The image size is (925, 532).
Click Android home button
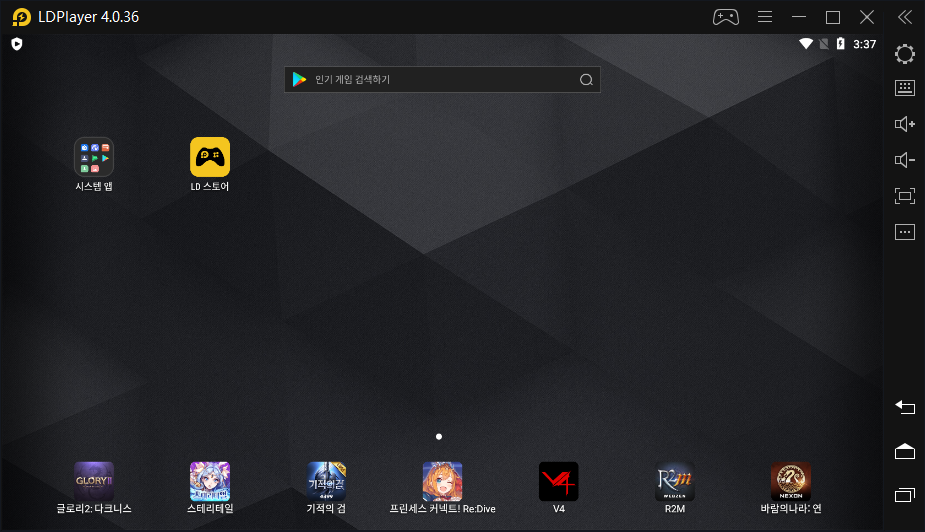coord(905,451)
